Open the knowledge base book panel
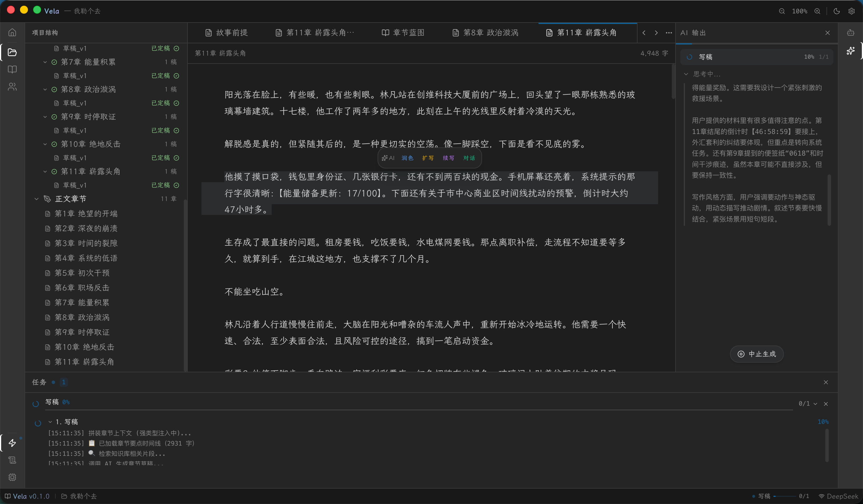Screen dimensions: 863x504 [12, 70]
